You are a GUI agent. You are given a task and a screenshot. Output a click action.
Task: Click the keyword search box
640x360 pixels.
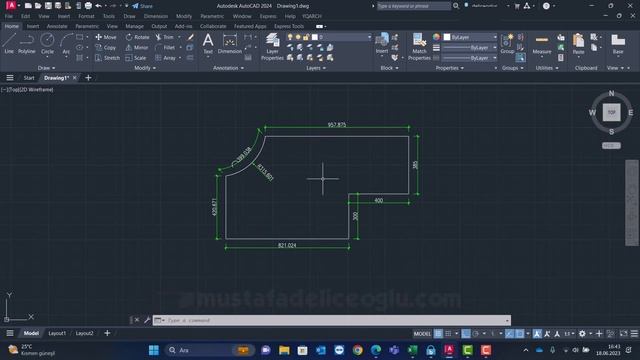pyautogui.click(x=413, y=6)
